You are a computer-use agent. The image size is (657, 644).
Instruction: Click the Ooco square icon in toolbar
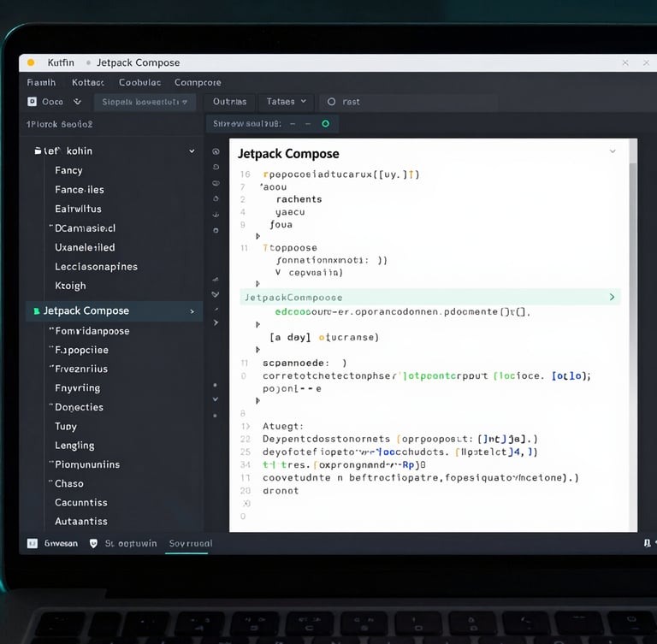(33, 102)
